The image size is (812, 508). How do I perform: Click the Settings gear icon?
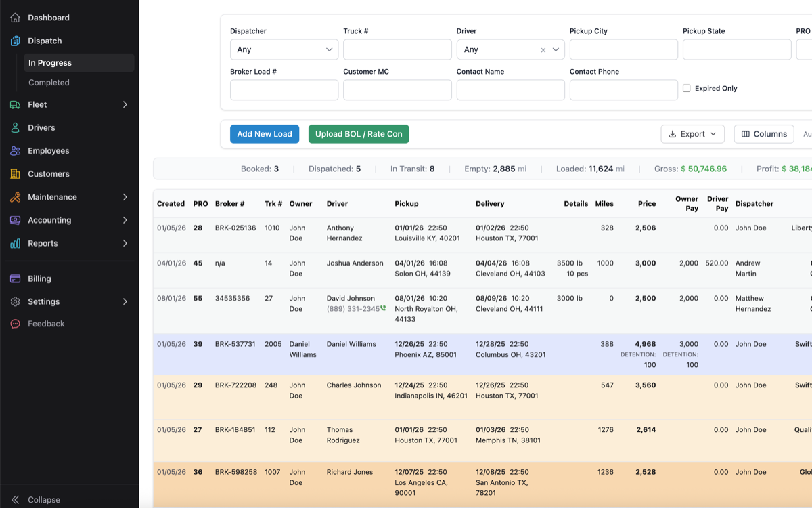pyautogui.click(x=15, y=301)
